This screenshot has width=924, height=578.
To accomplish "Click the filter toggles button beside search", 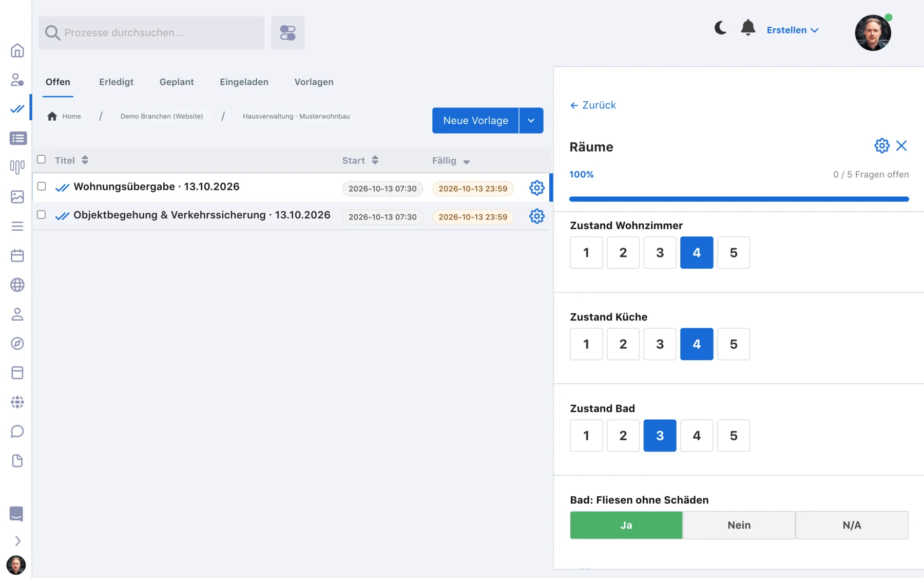I will tap(287, 33).
